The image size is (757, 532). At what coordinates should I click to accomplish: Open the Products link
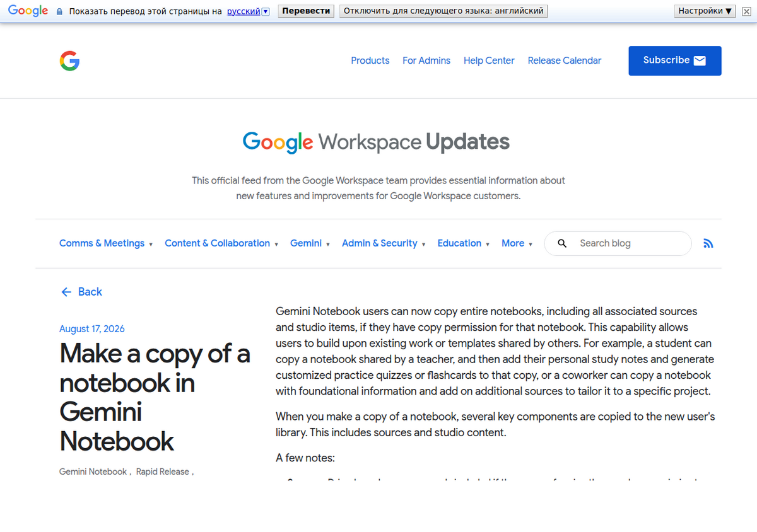point(370,61)
